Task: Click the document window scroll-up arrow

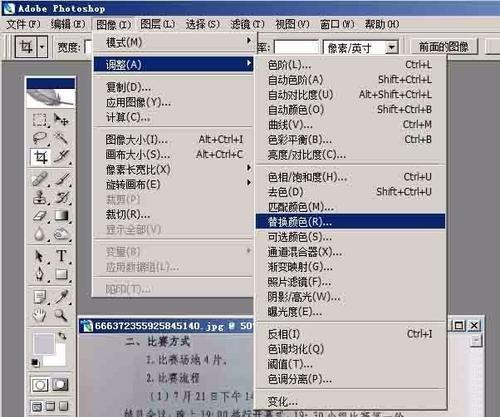Action: 476,341
